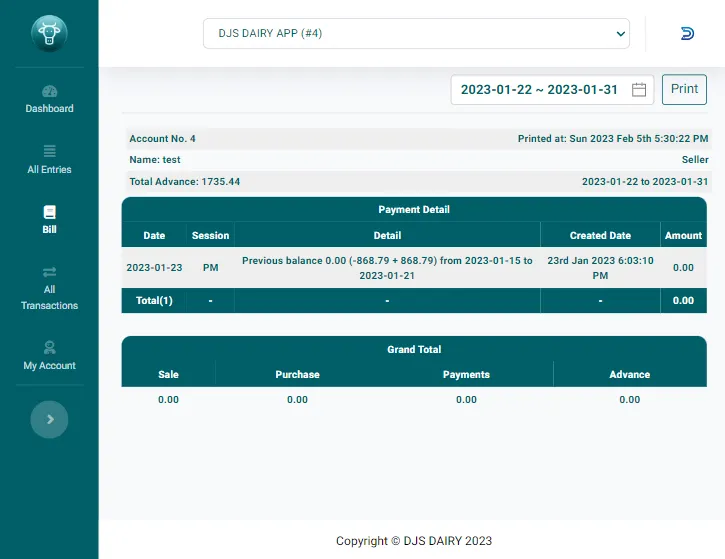Go to Dashboard menu label
This screenshot has width=725, height=559.
[x=49, y=109]
